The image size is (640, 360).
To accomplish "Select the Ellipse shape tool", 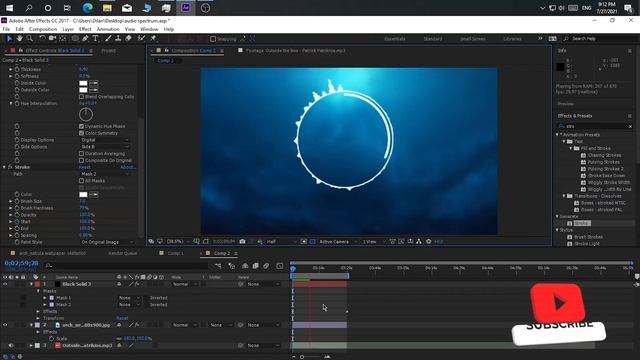I will (75, 39).
